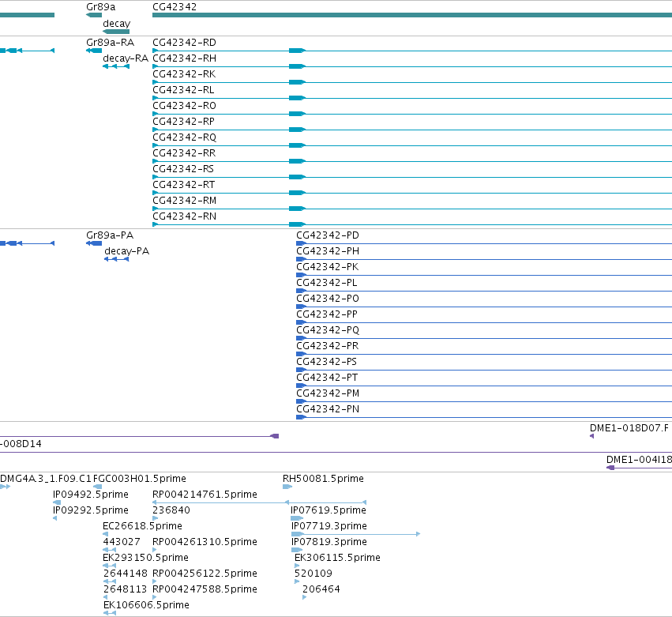672x617 pixels.
Task: Select transcript decay-RA label
Action: click(126, 58)
